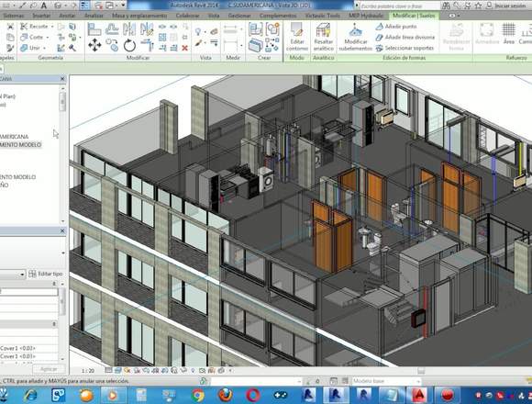This screenshot has height=404, width=532.
Task: Click the search keyword input field
Action: 399,6
